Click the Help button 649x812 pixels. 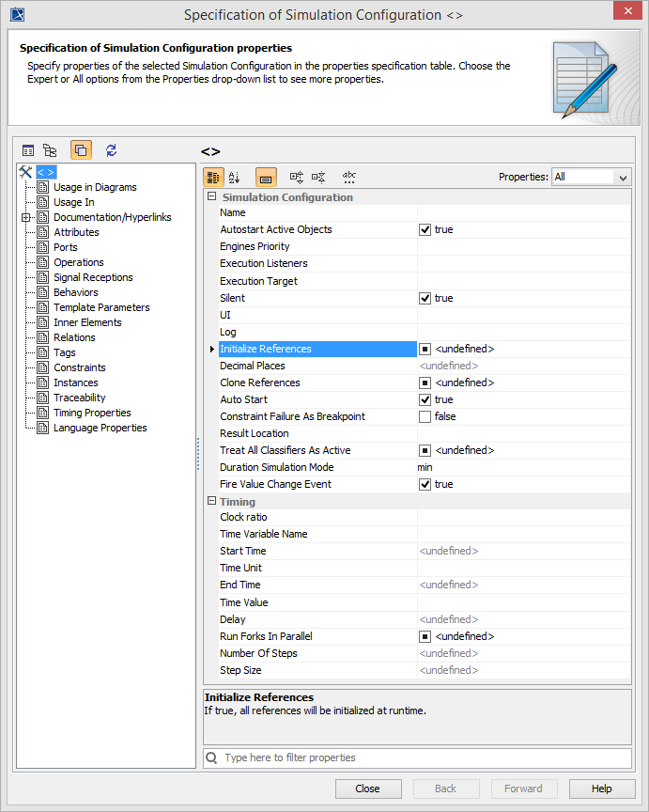tap(602, 789)
